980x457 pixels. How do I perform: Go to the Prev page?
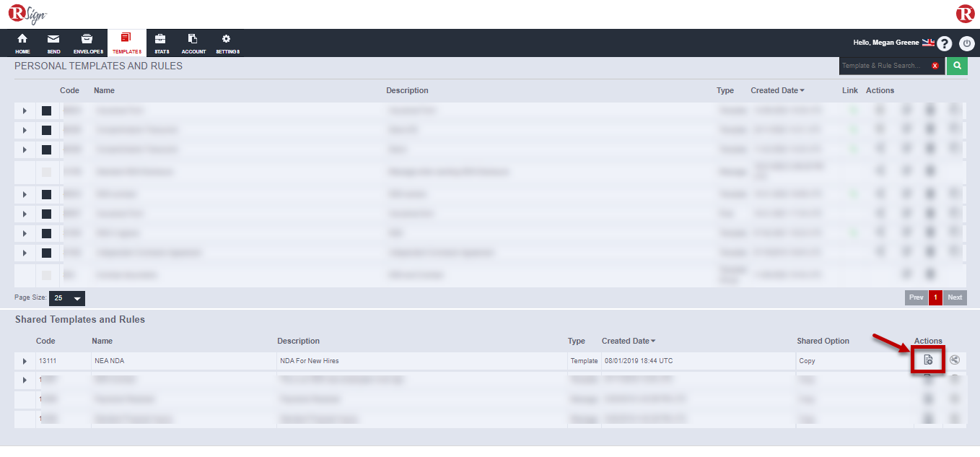916,297
